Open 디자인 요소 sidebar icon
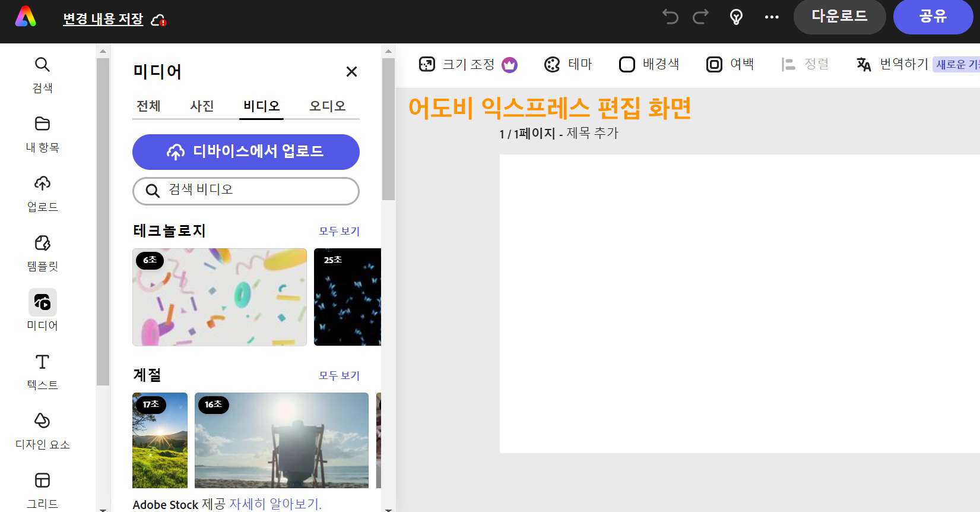This screenshot has width=980, height=512. [42, 431]
